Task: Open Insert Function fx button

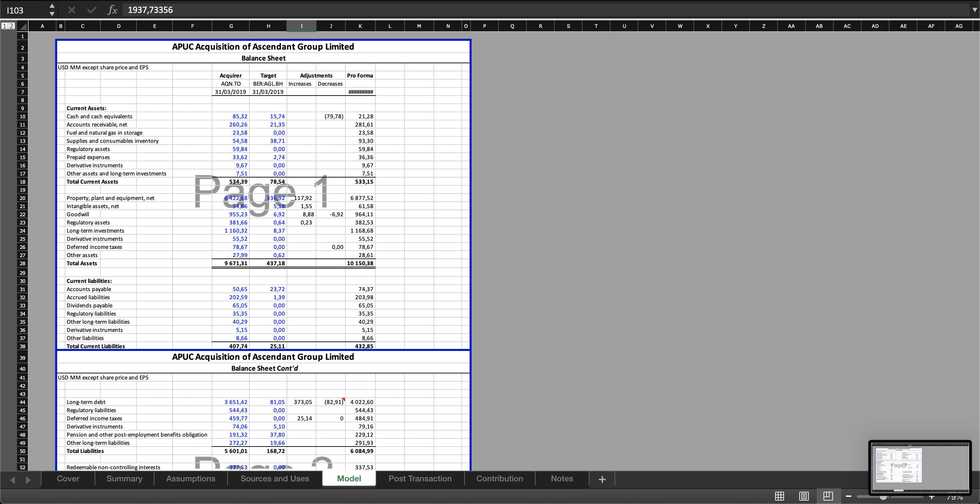Action: [112, 10]
